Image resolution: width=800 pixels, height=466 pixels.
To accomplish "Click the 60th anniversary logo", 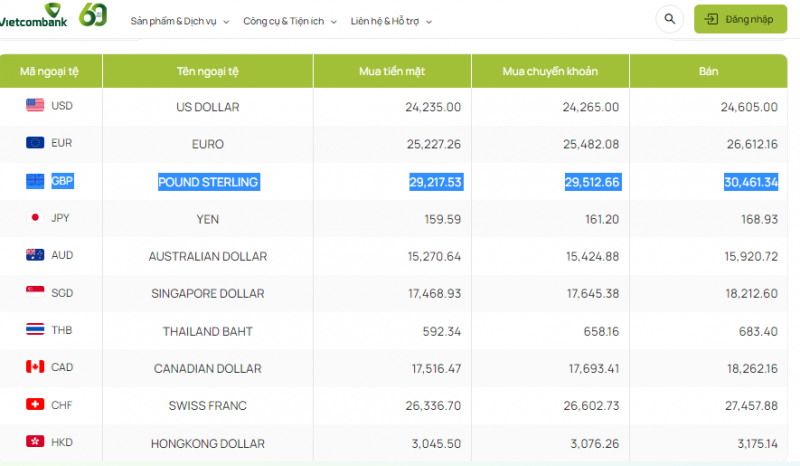I will [93, 15].
